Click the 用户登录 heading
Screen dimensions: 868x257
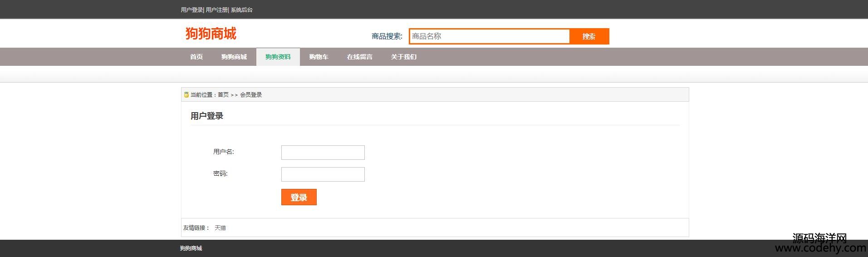point(207,116)
